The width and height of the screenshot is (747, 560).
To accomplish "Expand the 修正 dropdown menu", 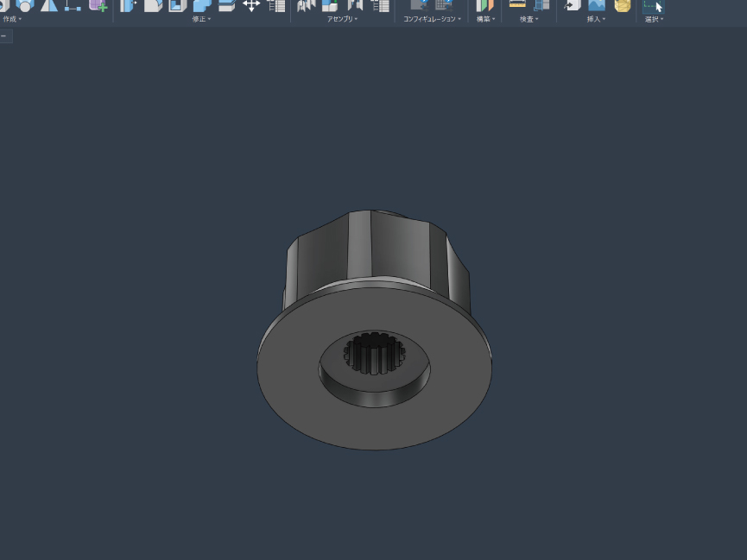I will click(x=201, y=19).
